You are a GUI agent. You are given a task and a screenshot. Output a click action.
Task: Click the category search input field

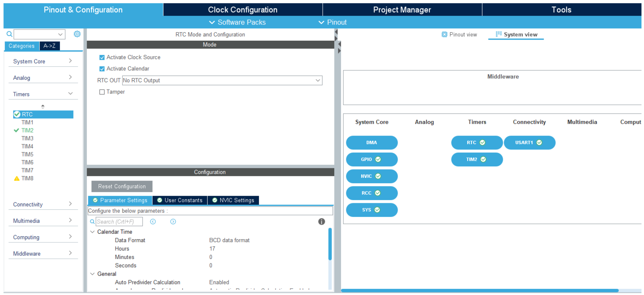[36, 34]
